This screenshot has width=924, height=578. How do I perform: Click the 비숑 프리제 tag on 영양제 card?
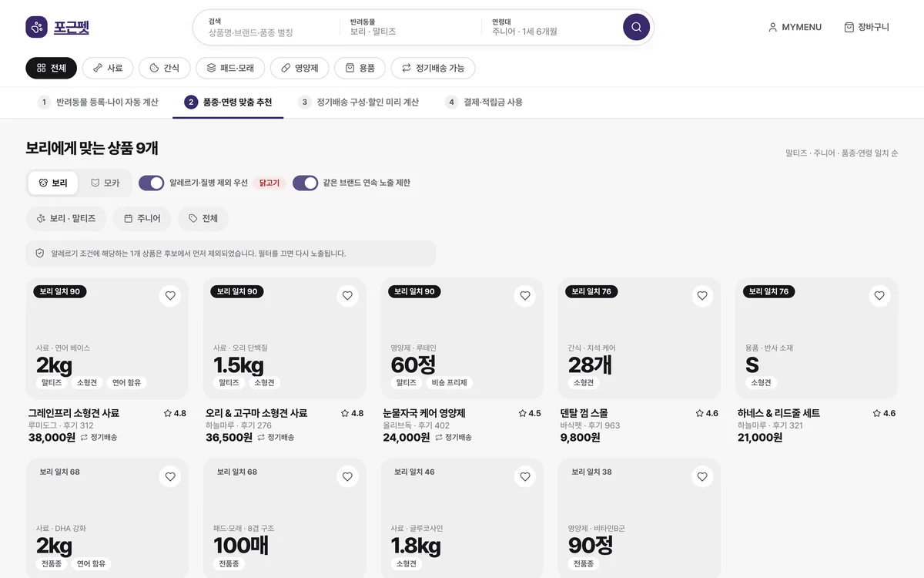pos(449,382)
